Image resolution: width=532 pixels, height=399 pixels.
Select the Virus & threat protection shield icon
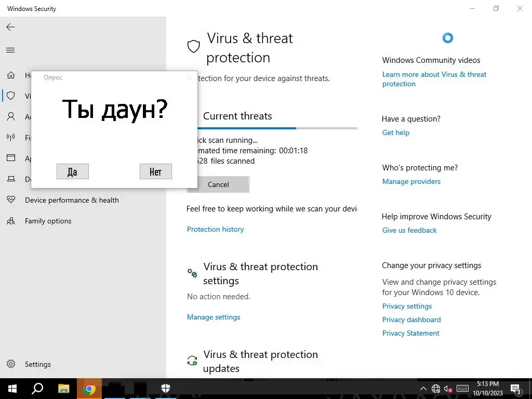click(x=11, y=96)
